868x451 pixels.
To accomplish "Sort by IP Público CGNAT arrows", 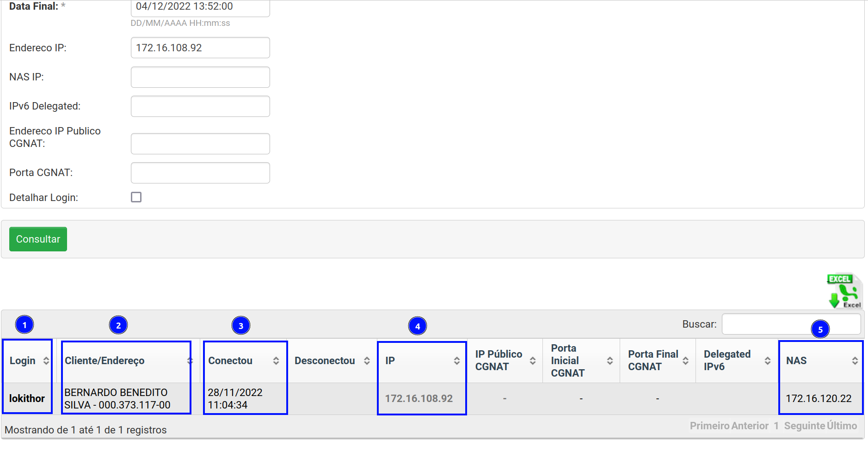I will [533, 361].
